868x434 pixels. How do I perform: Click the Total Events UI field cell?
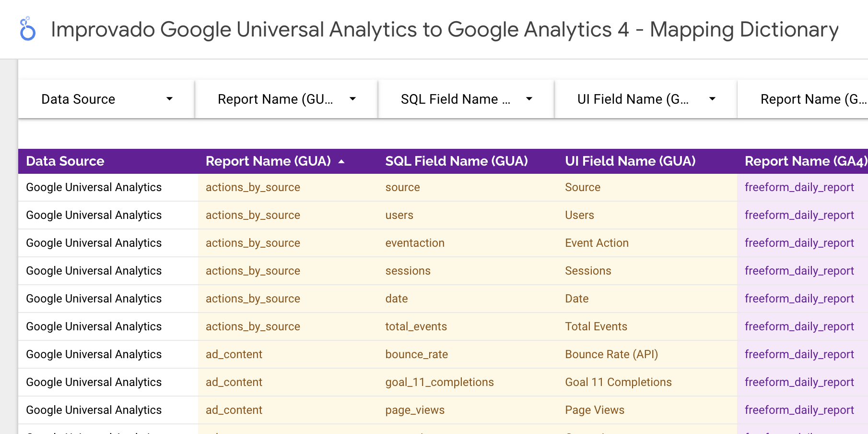point(596,326)
